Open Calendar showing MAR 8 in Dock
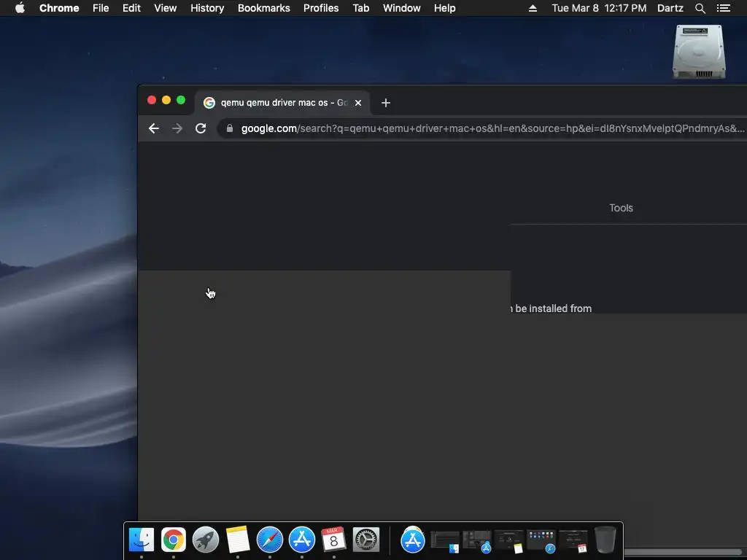 point(333,540)
